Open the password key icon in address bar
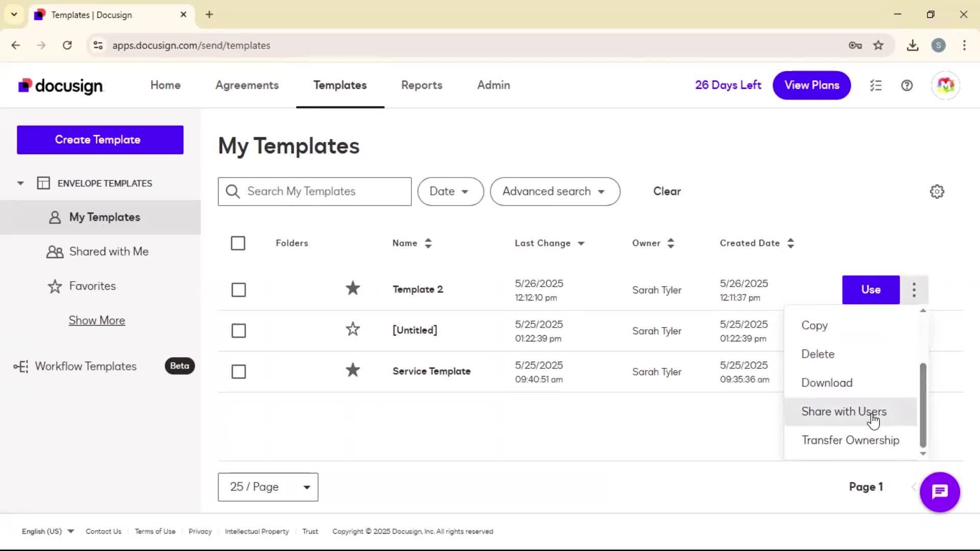Viewport: 980px width, 551px height. [855, 45]
